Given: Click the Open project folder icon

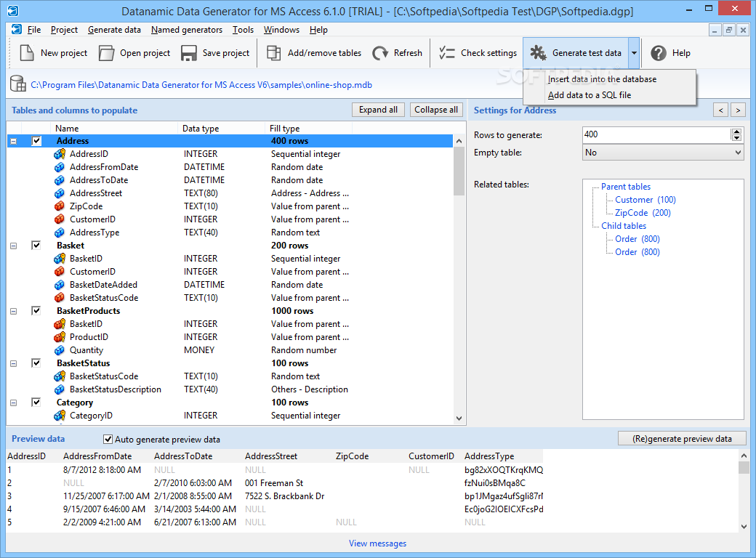Looking at the screenshot, I should [x=106, y=52].
